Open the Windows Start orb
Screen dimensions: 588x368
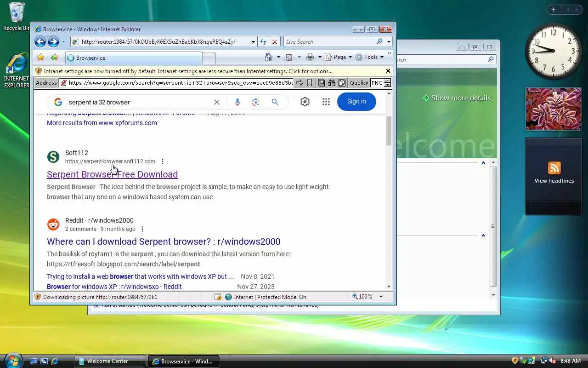12,361
